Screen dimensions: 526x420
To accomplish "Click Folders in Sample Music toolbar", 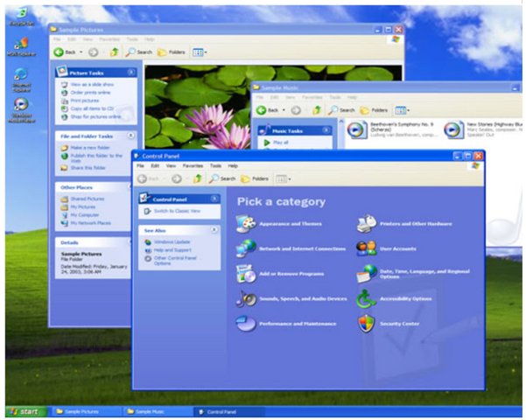I will 374,110.
